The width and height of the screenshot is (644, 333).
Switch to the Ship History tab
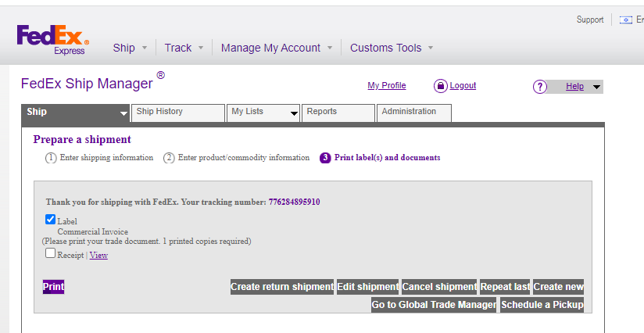point(178,113)
